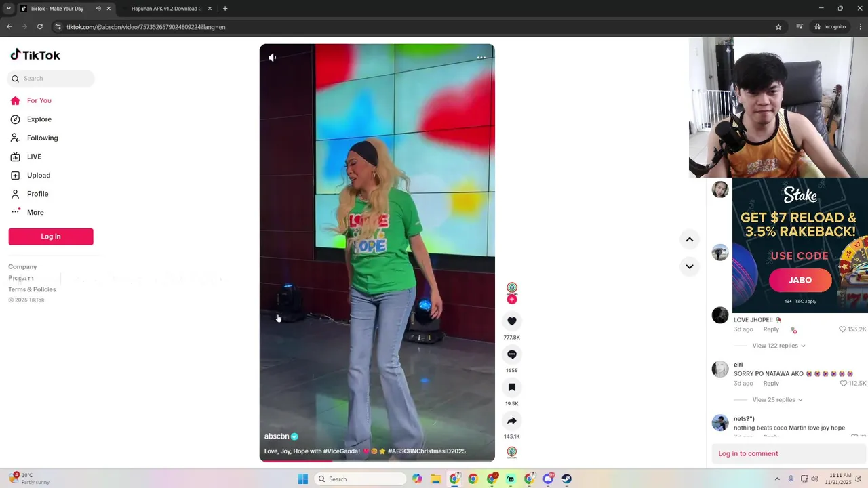Viewport: 868px width, 488px height.
Task: Like the LOVE JHOPE comment heart
Action: tap(842, 329)
